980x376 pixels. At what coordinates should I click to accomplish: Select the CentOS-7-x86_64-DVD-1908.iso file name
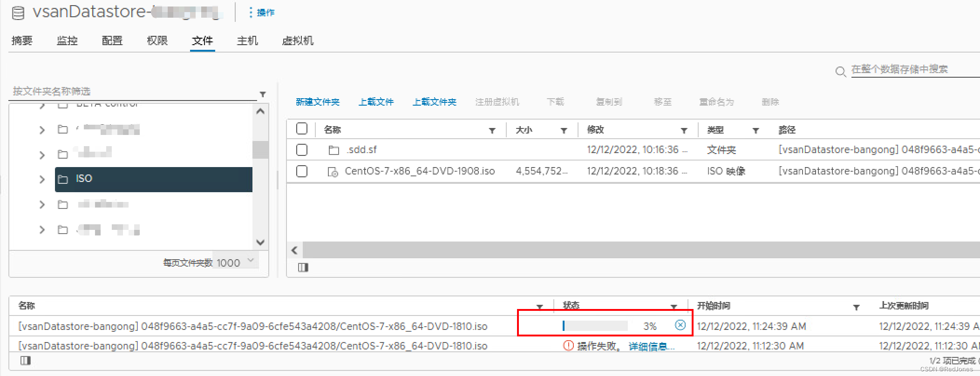(x=420, y=171)
